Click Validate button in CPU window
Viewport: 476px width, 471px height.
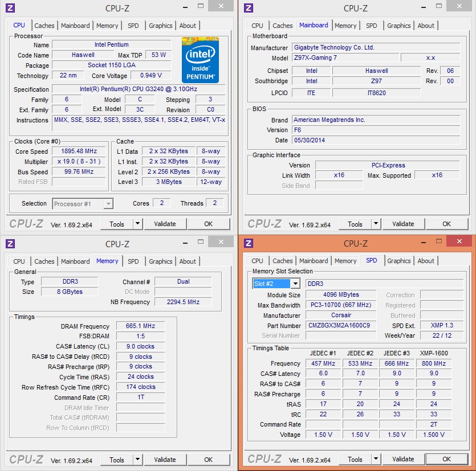click(x=165, y=224)
